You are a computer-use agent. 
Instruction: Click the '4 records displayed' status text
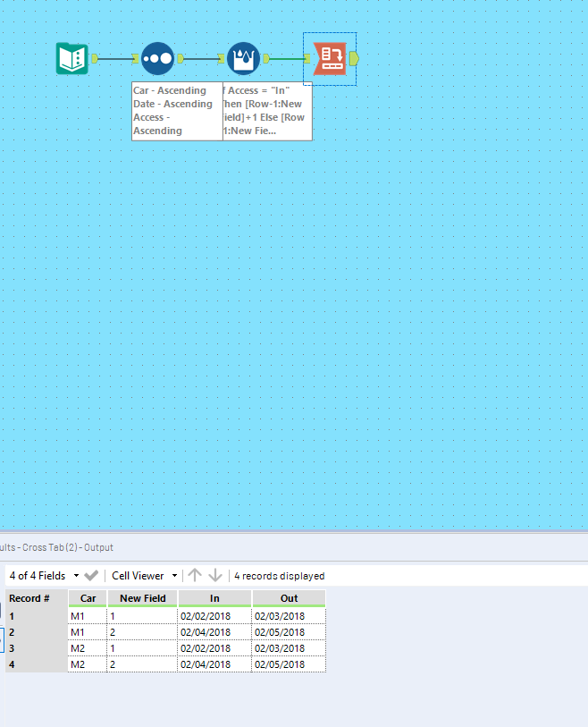click(x=279, y=576)
